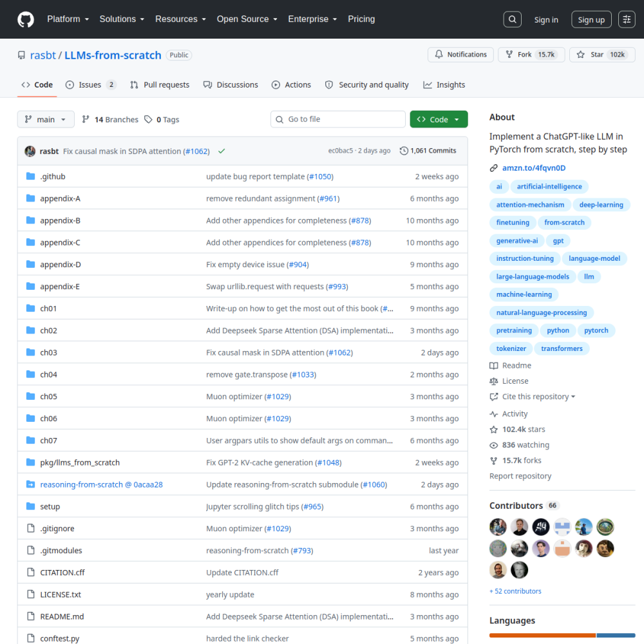View 15.7k forks list
Image resolution: width=644 pixels, height=644 pixels.
[515, 461]
